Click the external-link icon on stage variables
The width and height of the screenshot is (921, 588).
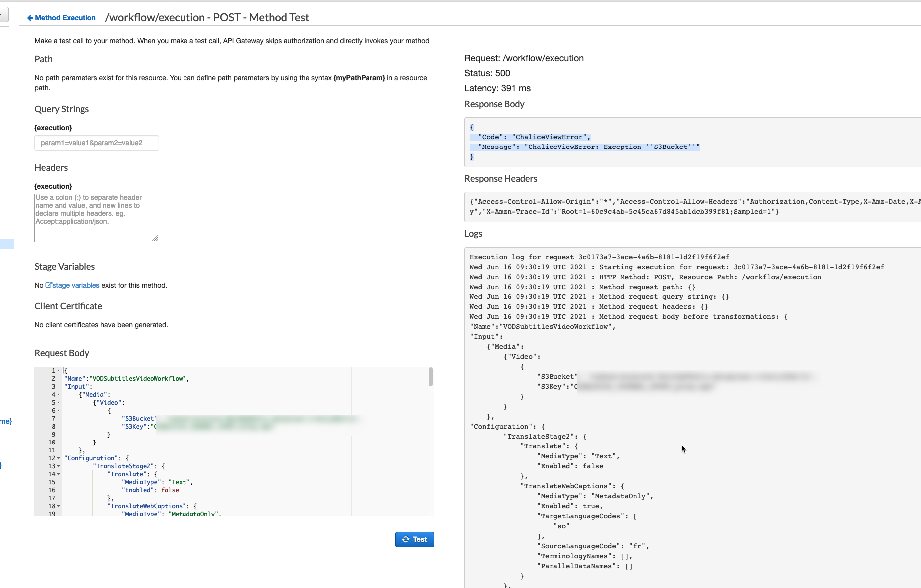[x=49, y=285]
